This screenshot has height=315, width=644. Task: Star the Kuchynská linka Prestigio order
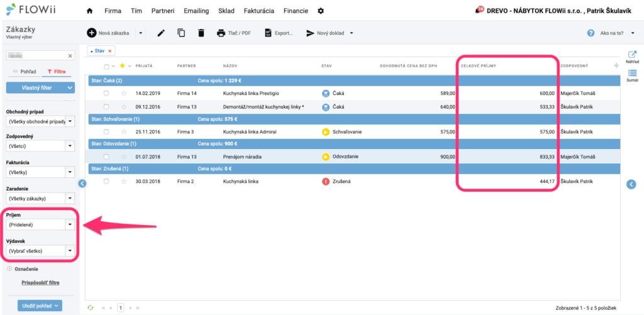(124, 93)
